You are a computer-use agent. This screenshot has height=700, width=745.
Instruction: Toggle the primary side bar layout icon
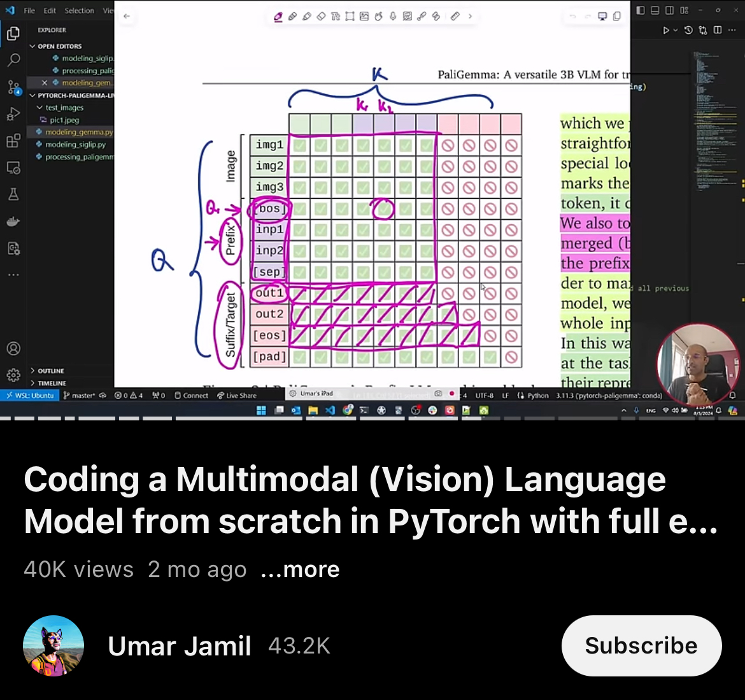tap(641, 10)
